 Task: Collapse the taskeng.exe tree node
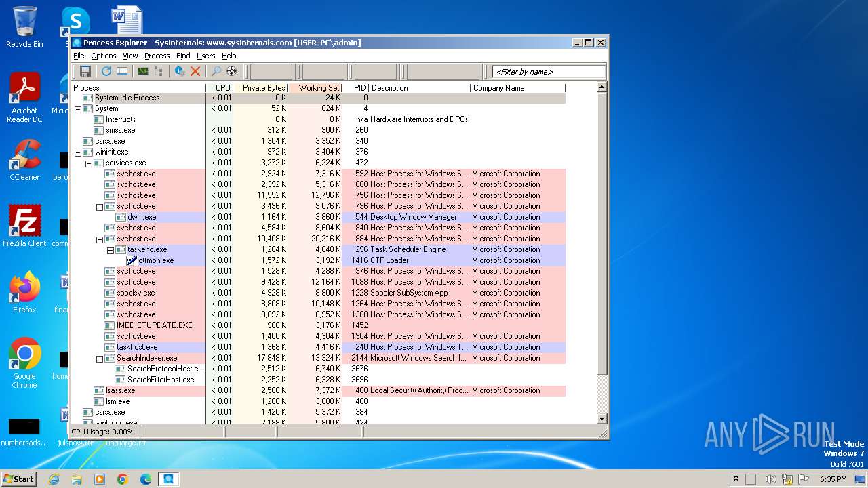point(110,249)
